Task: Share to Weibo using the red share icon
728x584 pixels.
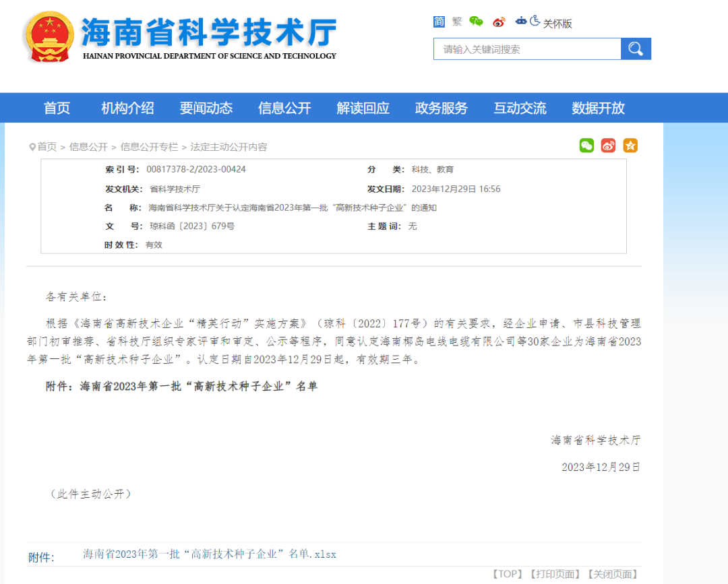Action: pos(608,145)
